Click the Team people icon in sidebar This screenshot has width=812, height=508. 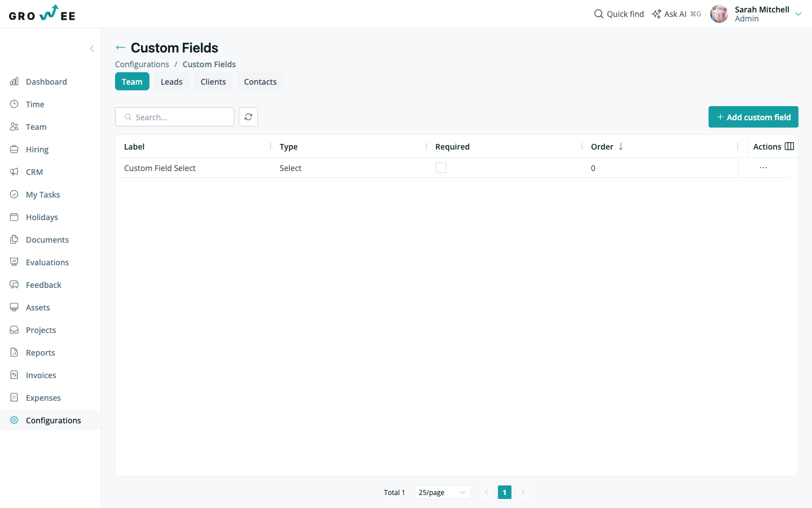pyautogui.click(x=14, y=126)
